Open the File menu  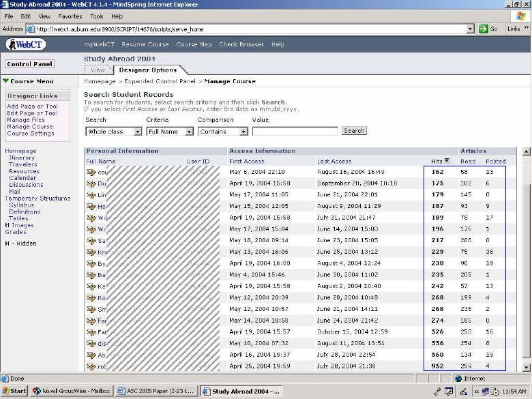[x=9, y=16]
